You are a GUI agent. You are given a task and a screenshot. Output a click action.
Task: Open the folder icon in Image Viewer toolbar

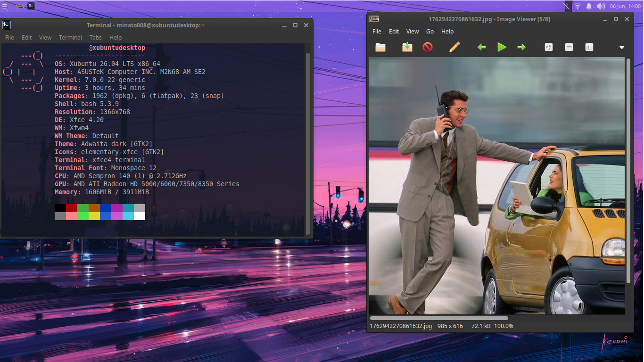pyautogui.click(x=380, y=47)
